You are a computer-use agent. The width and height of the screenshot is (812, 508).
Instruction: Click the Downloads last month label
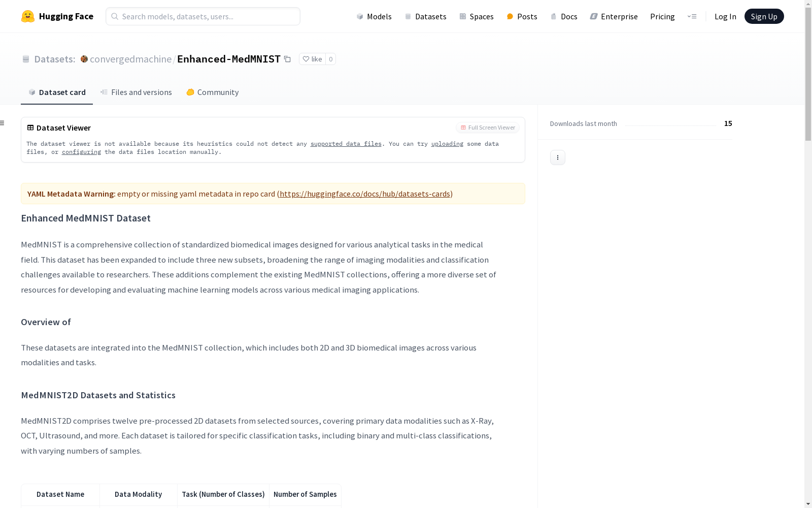click(x=584, y=123)
